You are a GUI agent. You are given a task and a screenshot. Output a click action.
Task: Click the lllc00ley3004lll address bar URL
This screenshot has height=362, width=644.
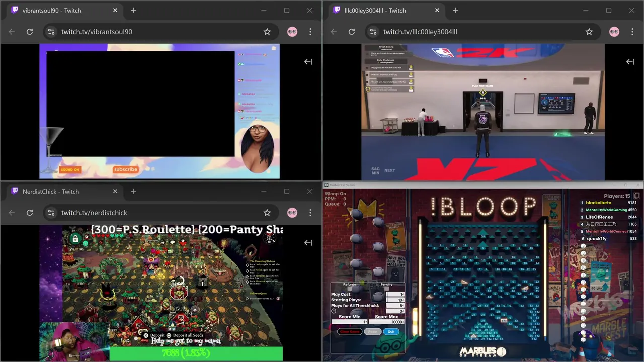[420, 32]
